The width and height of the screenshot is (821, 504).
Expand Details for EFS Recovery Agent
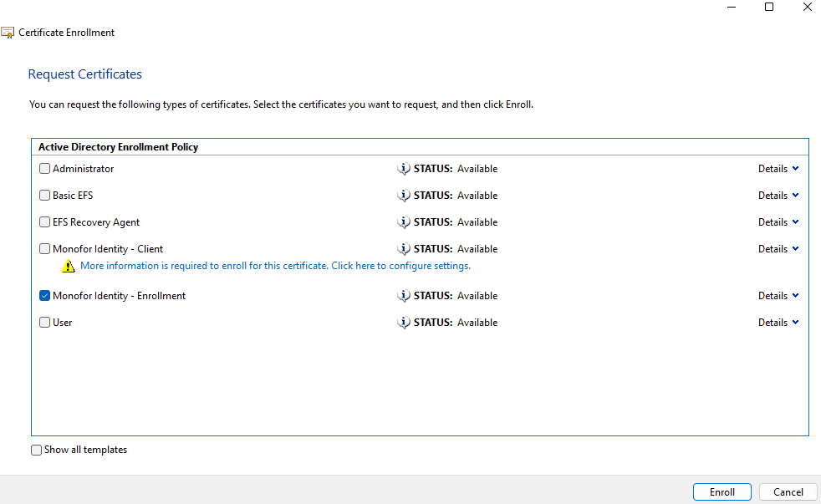(x=778, y=222)
